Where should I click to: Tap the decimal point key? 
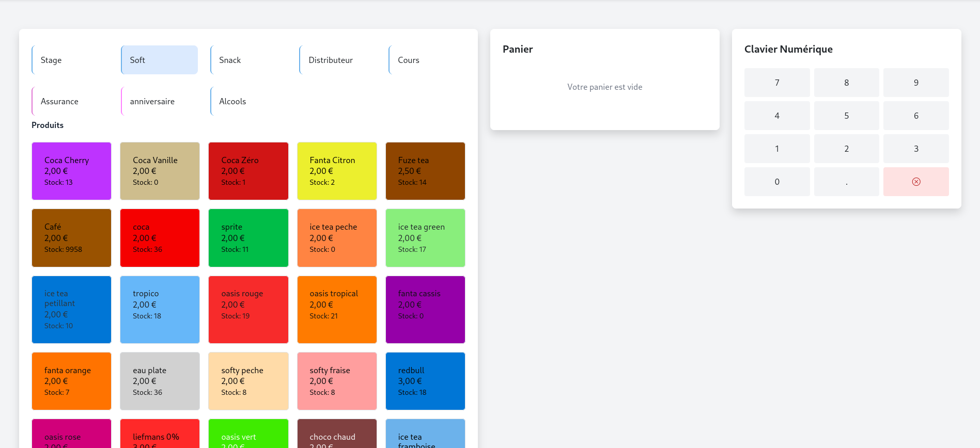click(847, 182)
